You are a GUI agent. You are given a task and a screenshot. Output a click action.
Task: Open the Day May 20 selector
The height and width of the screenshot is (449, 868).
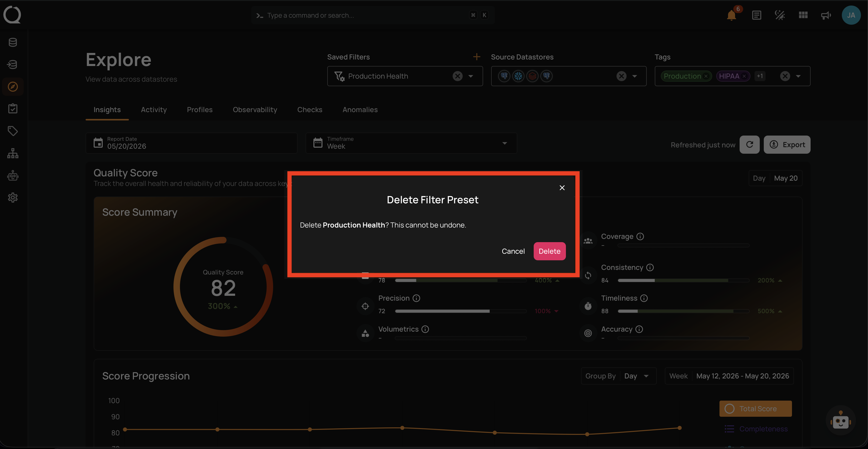click(x=775, y=178)
